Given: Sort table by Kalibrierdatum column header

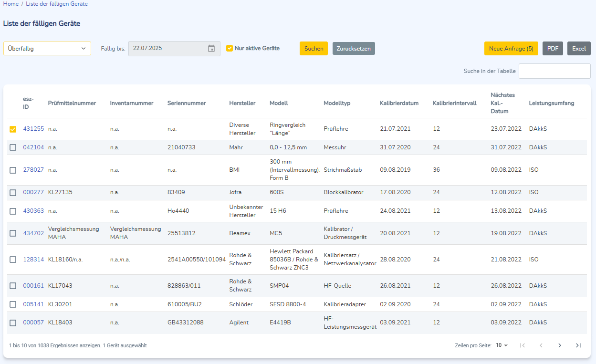Looking at the screenshot, I should click(399, 103).
